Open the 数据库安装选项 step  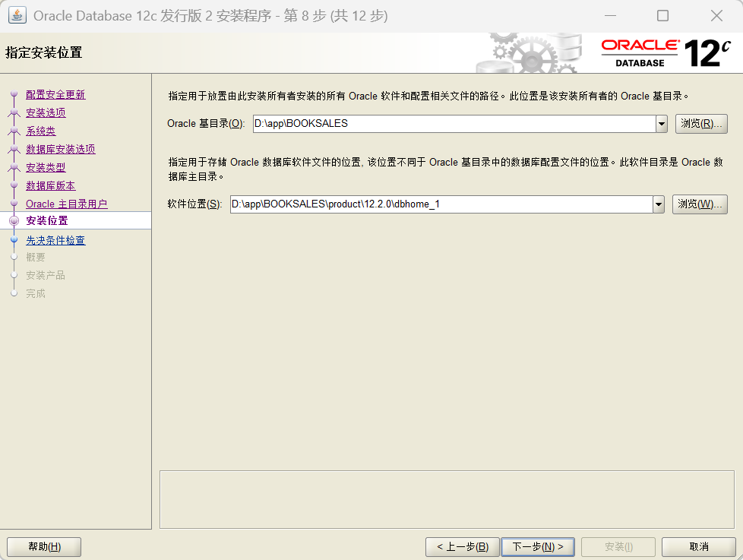click(61, 149)
